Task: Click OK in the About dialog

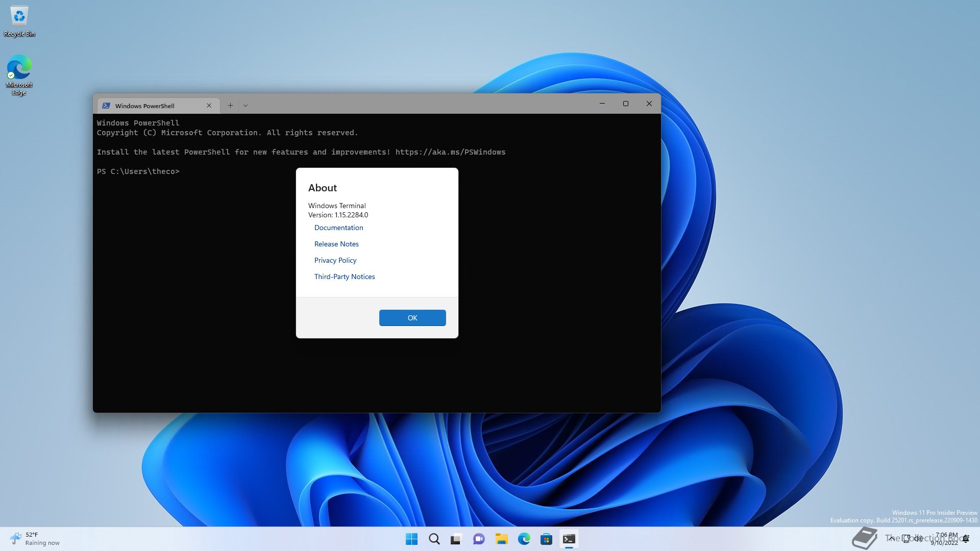Action: click(412, 318)
